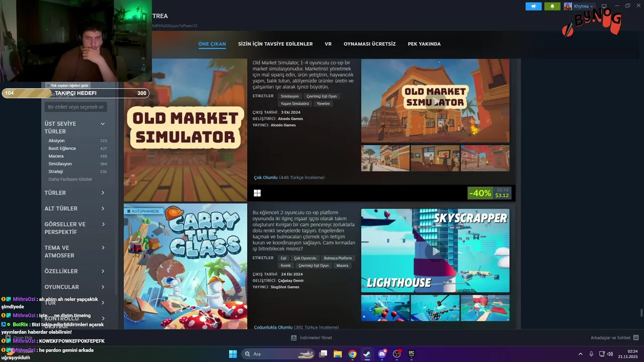Play the Carry The Glass Skyscrapper trailer
This screenshot has width=644, height=362.
pos(435,250)
